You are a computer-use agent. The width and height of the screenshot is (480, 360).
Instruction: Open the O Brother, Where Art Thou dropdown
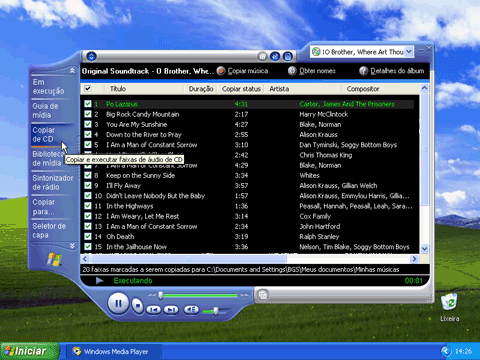coord(409,52)
